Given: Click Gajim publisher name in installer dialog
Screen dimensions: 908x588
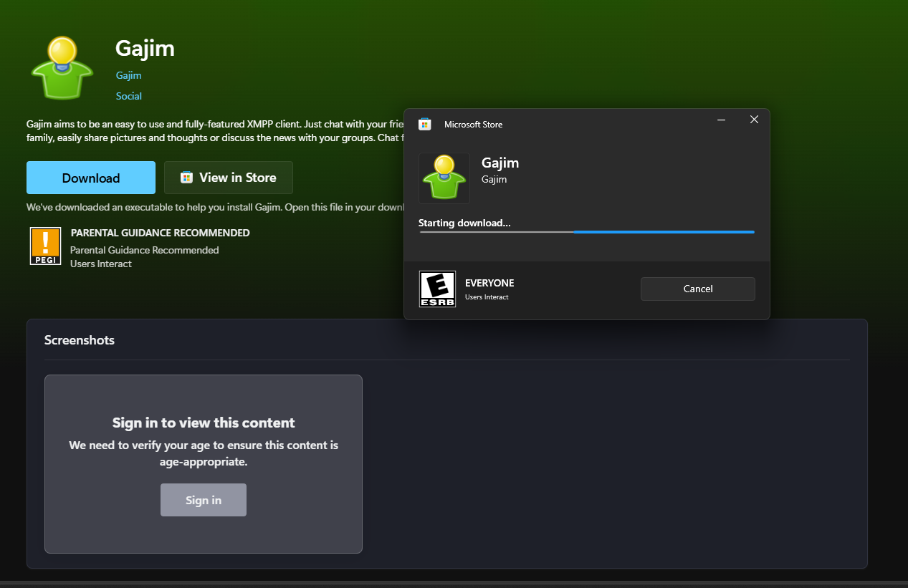Looking at the screenshot, I should [494, 179].
